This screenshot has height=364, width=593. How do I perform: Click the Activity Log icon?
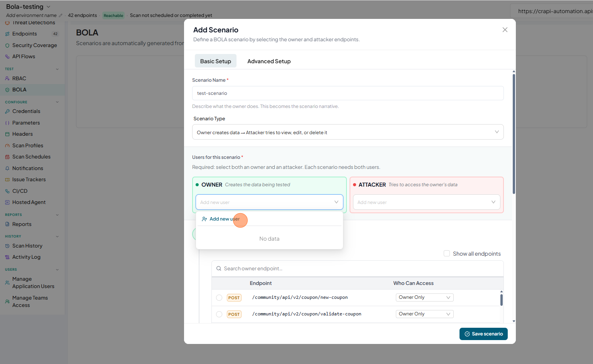click(7, 257)
